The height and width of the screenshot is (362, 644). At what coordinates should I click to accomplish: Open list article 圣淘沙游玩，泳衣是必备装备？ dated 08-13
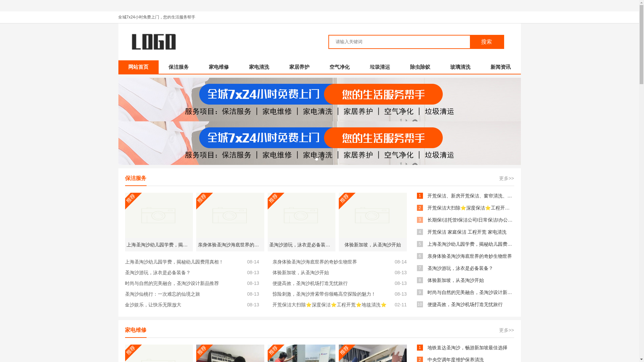[x=158, y=273]
